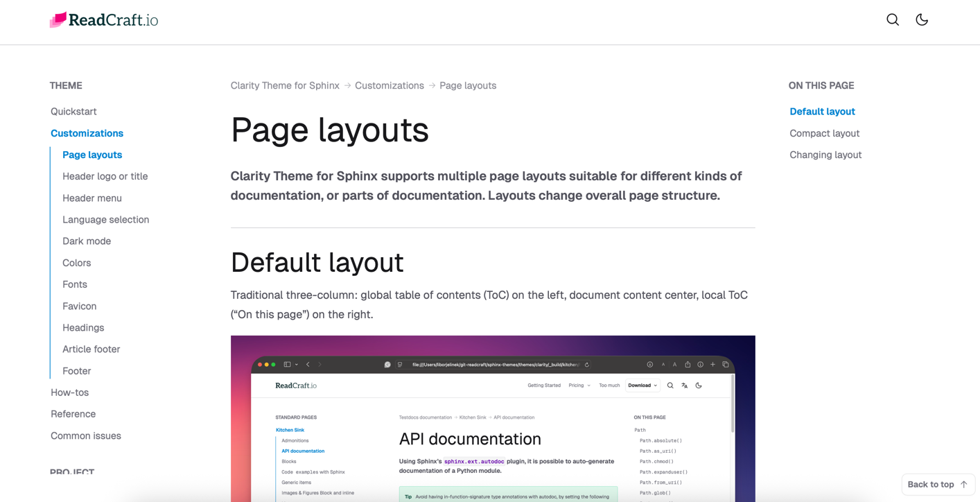Select "Header menu" under Customizations

[x=92, y=198]
